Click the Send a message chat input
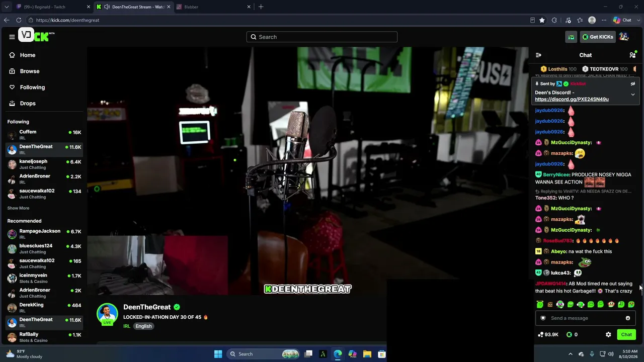This screenshot has width=644, height=362. point(585,318)
